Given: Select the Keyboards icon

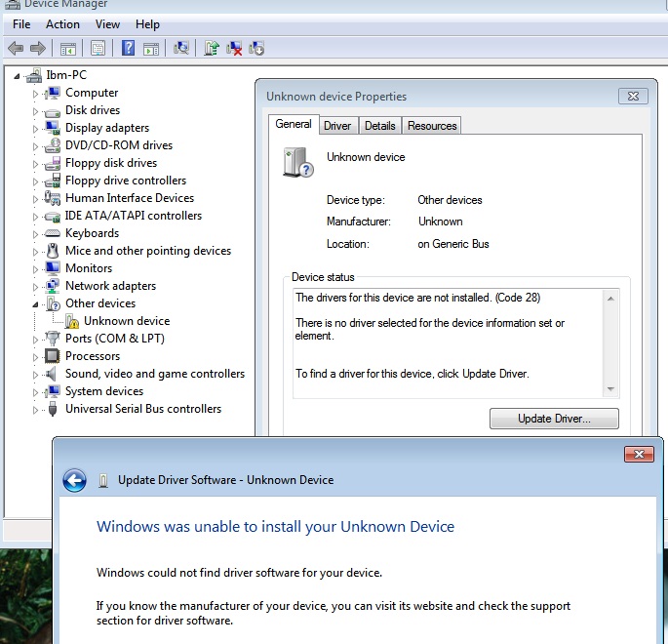Looking at the screenshot, I should pos(53,233).
